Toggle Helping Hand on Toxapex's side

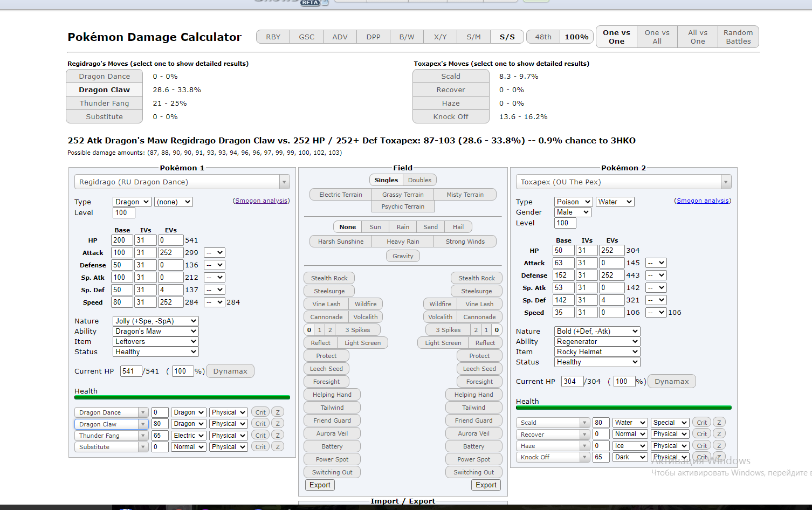tap(474, 395)
